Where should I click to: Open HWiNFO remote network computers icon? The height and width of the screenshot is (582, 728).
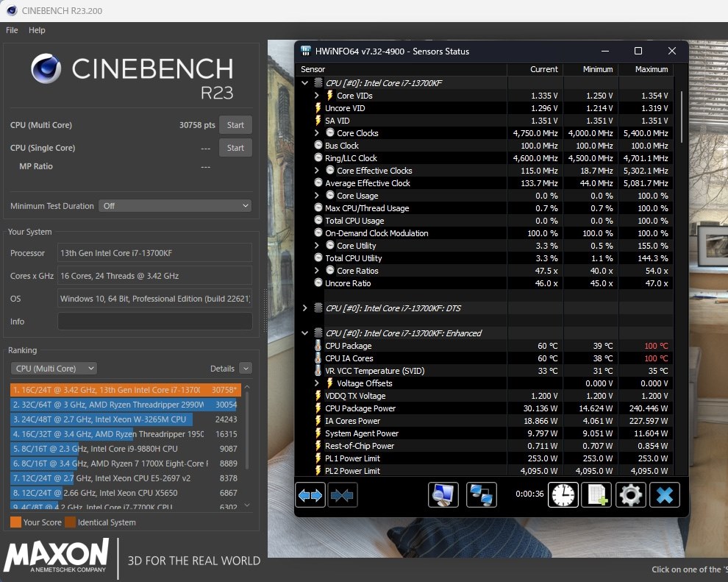point(481,495)
